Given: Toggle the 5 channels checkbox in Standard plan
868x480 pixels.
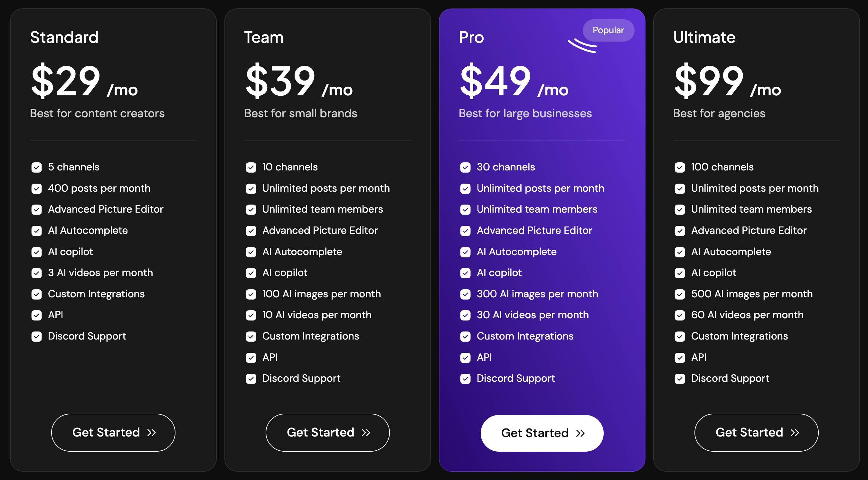Looking at the screenshot, I should (x=36, y=167).
